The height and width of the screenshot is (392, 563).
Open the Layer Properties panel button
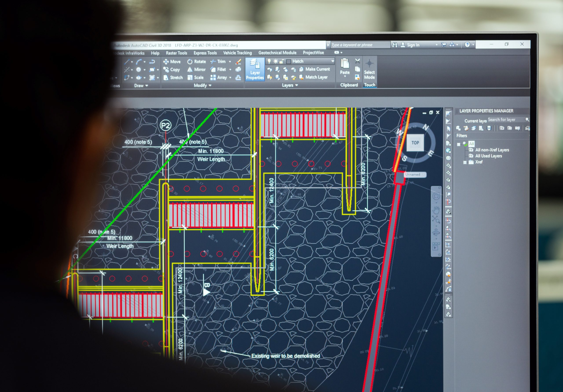[255, 69]
